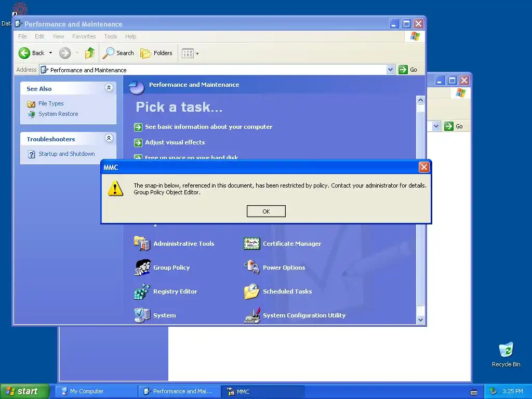The width and height of the screenshot is (532, 399).
Task: Click the Up folder toolbar icon
Action: (x=90, y=53)
